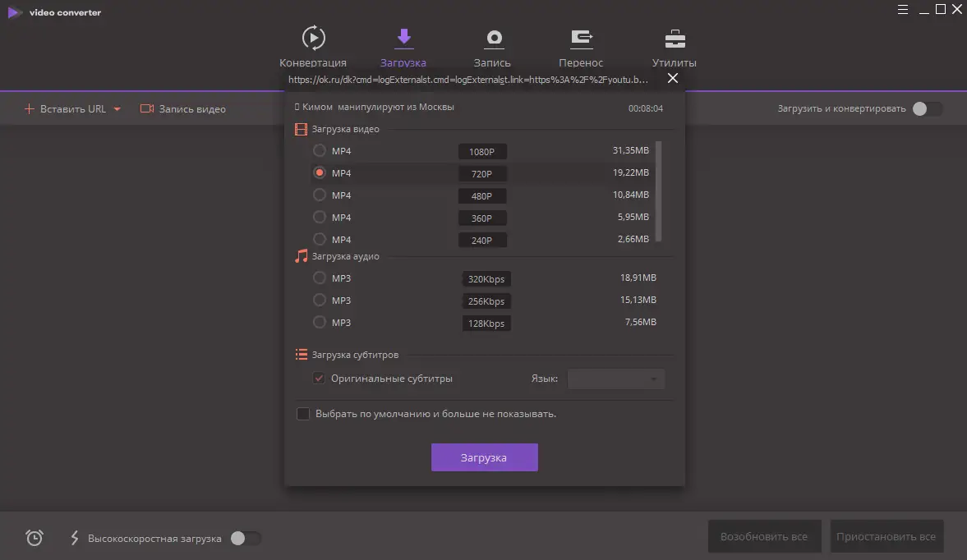Click the 256Kbps bitrate badge
The image size is (967, 560).
click(486, 301)
